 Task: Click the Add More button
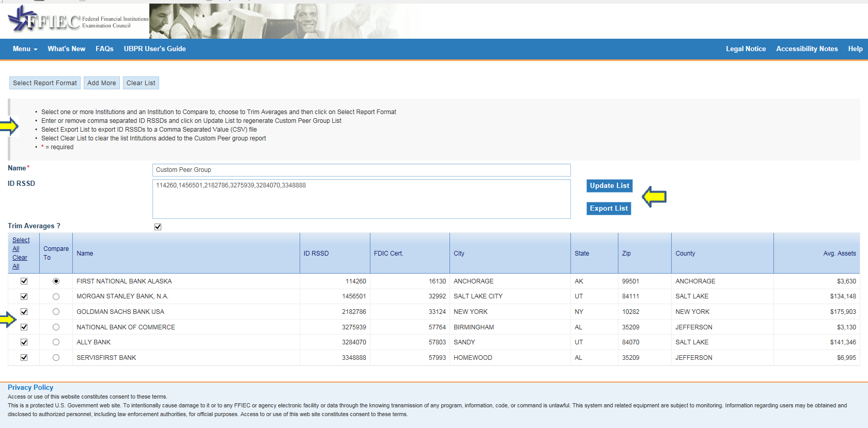point(102,83)
